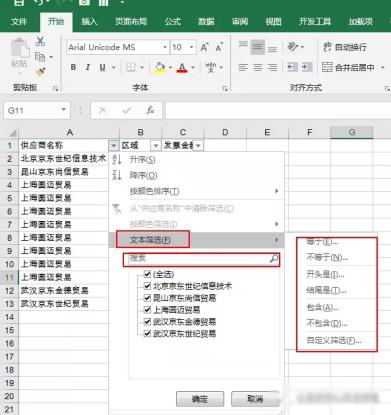Choose 升序(S) ascending sort
The height and width of the screenshot is (415, 391).
coord(197,159)
